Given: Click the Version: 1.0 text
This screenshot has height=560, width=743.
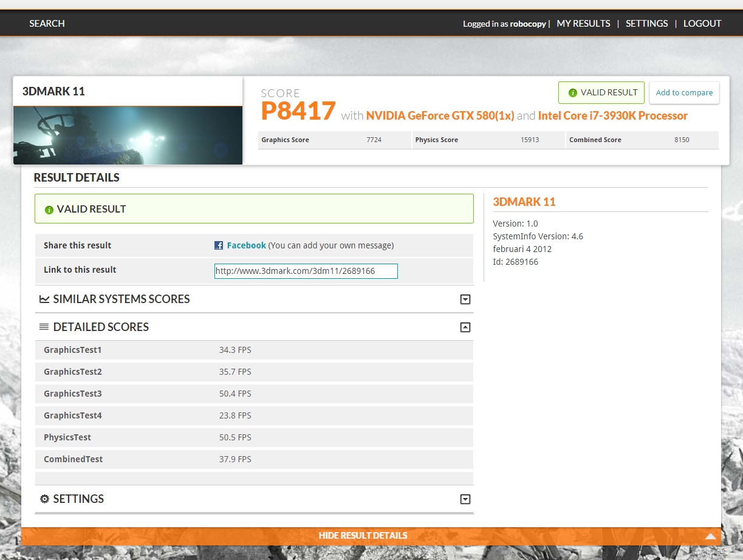Looking at the screenshot, I should (515, 224).
